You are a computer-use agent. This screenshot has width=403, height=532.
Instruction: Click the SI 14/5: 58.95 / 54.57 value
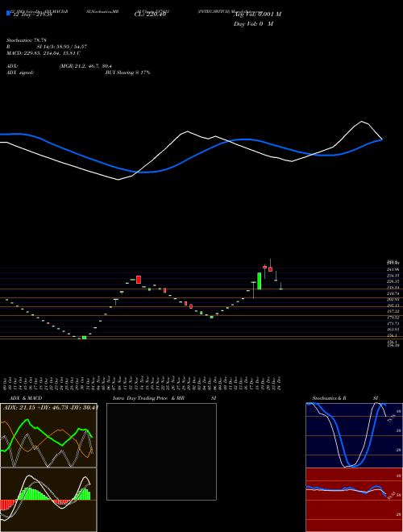click(62, 47)
